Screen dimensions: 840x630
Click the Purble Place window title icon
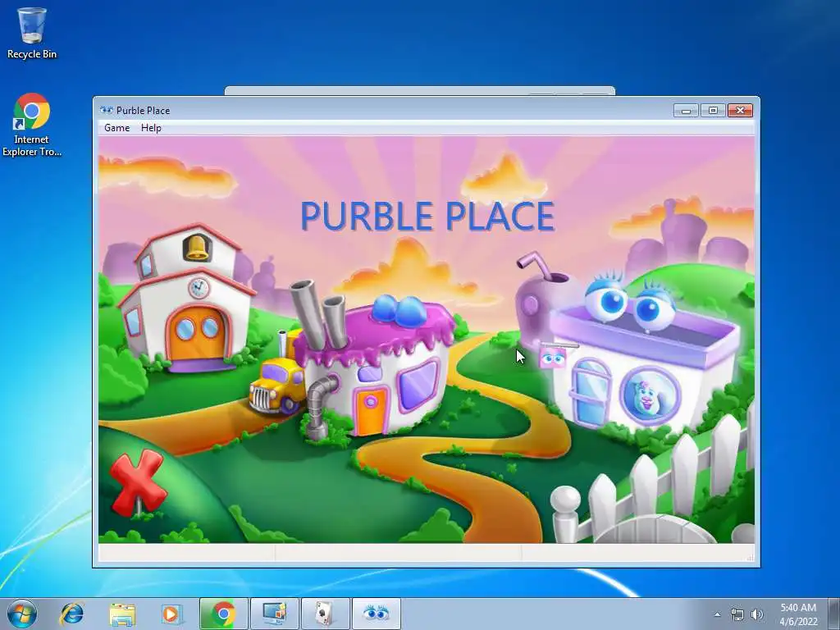pyautogui.click(x=107, y=111)
